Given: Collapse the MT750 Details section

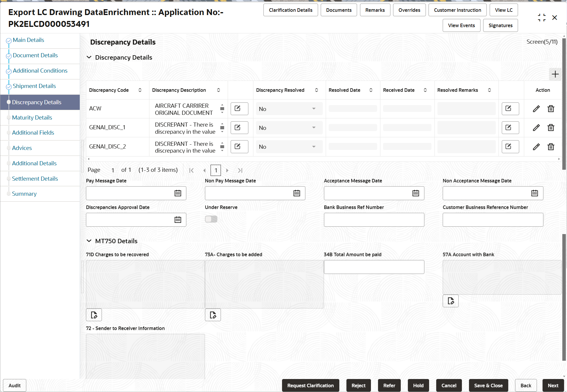Looking at the screenshot, I should coord(89,241).
